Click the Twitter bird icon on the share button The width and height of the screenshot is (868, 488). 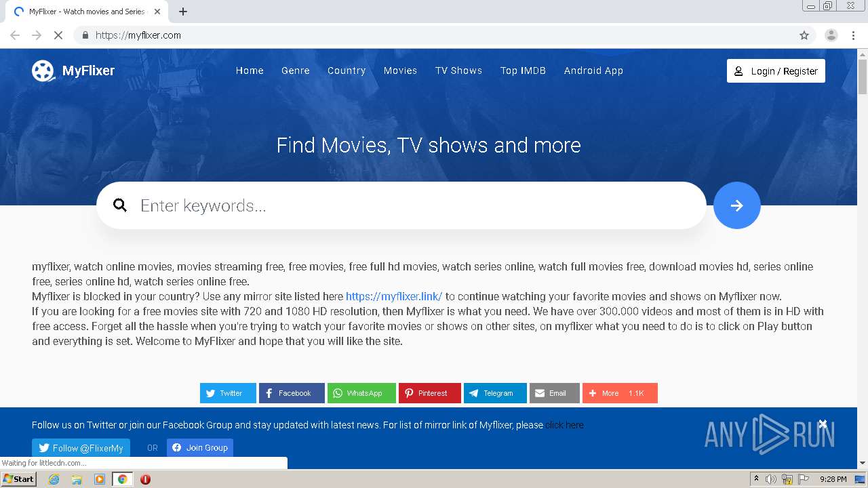[x=210, y=393]
